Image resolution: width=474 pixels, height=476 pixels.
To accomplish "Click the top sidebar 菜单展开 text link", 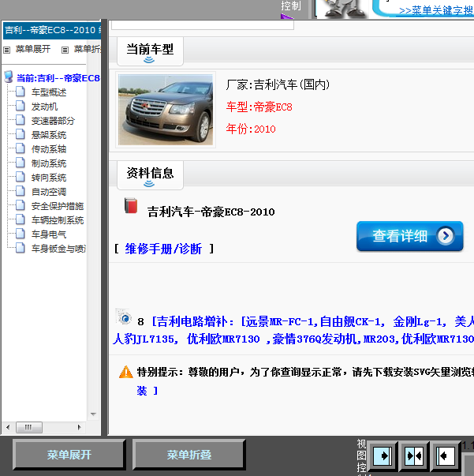I will [33, 49].
